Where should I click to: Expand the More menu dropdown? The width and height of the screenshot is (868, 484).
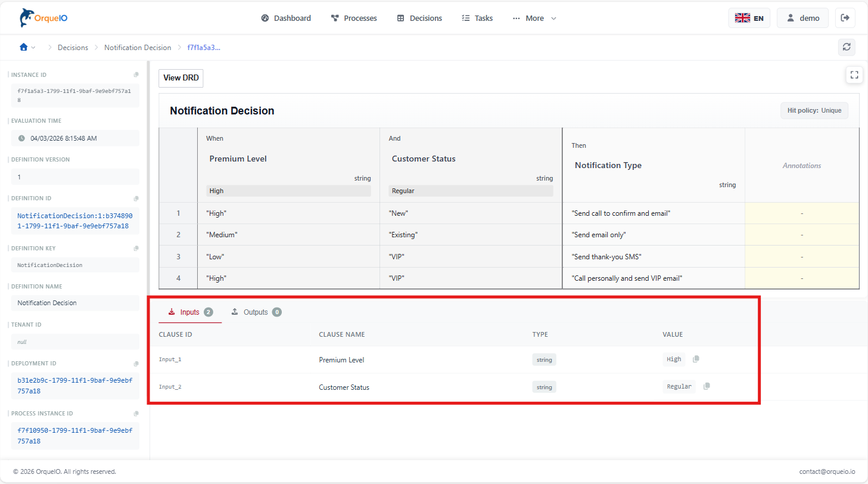534,18
